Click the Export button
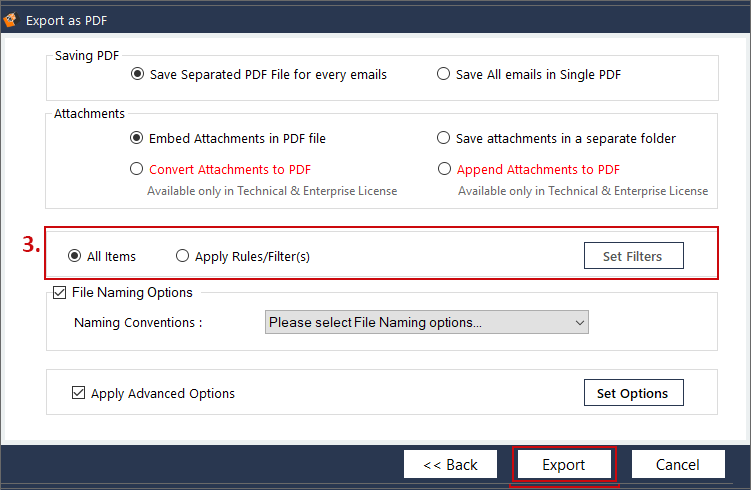This screenshot has height=490, width=751. click(564, 465)
